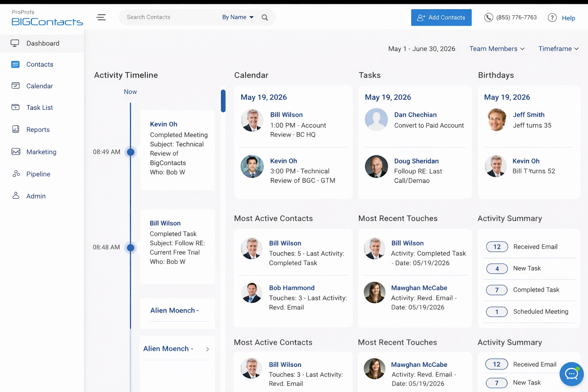Open the Help question mark icon
The image size is (588, 392).
coord(552,17)
